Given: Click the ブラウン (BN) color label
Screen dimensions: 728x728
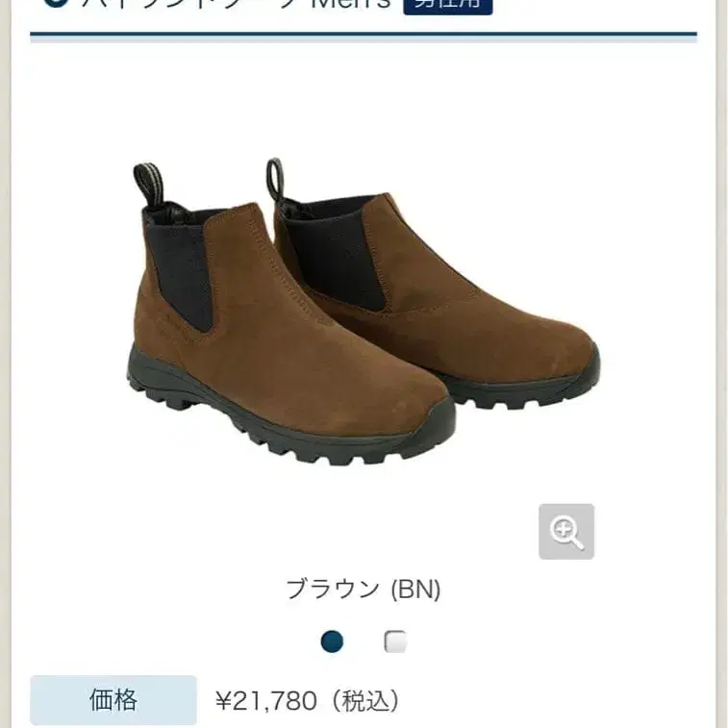Looking at the screenshot, I should pyautogui.click(x=364, y=590).
